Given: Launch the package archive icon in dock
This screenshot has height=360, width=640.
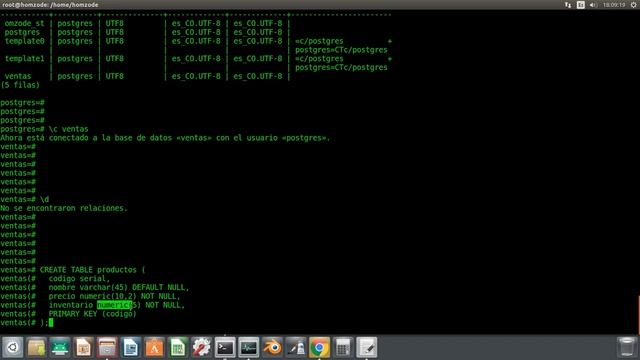Looking at the screenshot, I should 36,347.
